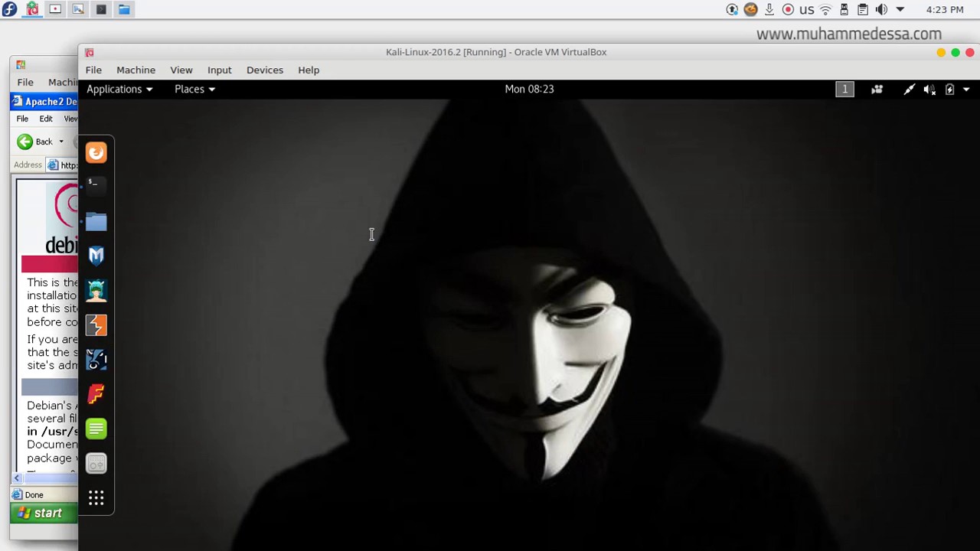Click the Mon 08:23 clock in the Kali panel
This screenshot has height=551, width=980.
tap(529, 89)
